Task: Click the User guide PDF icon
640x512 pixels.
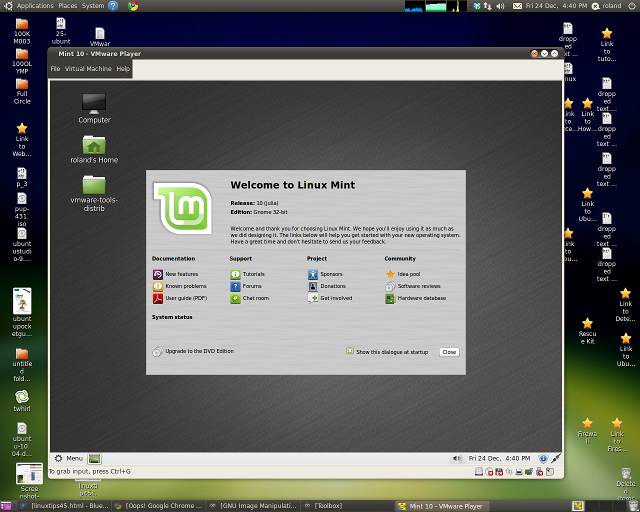Action: click(158, 298)
